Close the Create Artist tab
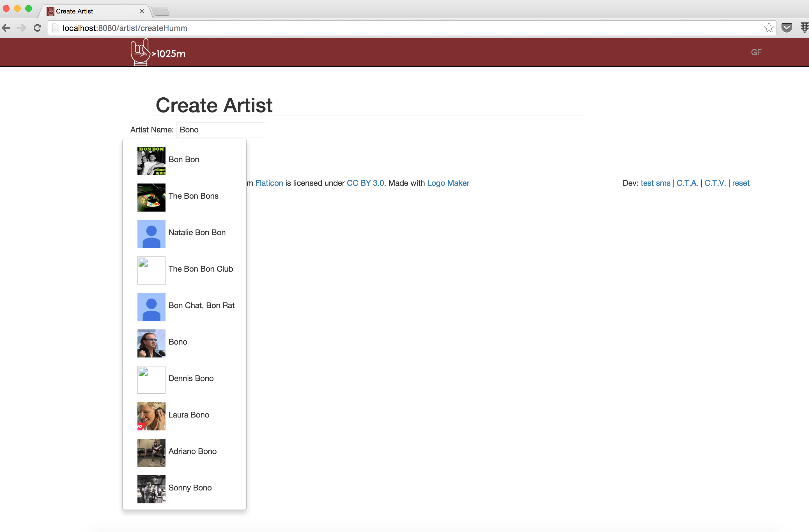809x532 pixels. pos(142,11)
